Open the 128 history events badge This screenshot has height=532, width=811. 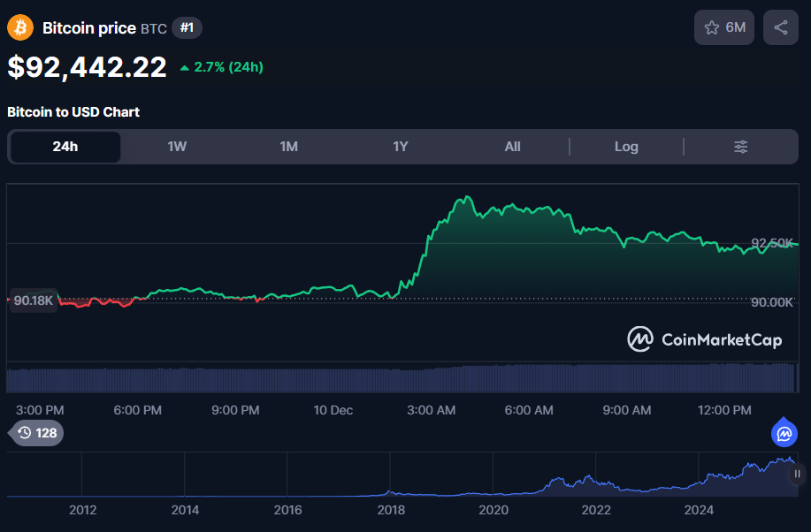[x=37, y=433]
